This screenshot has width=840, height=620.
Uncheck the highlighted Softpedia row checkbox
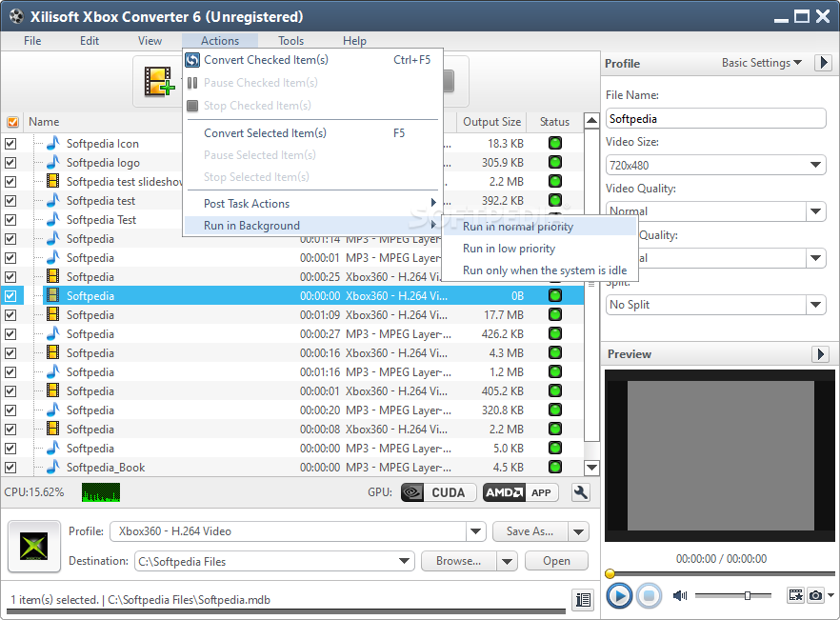10,296
